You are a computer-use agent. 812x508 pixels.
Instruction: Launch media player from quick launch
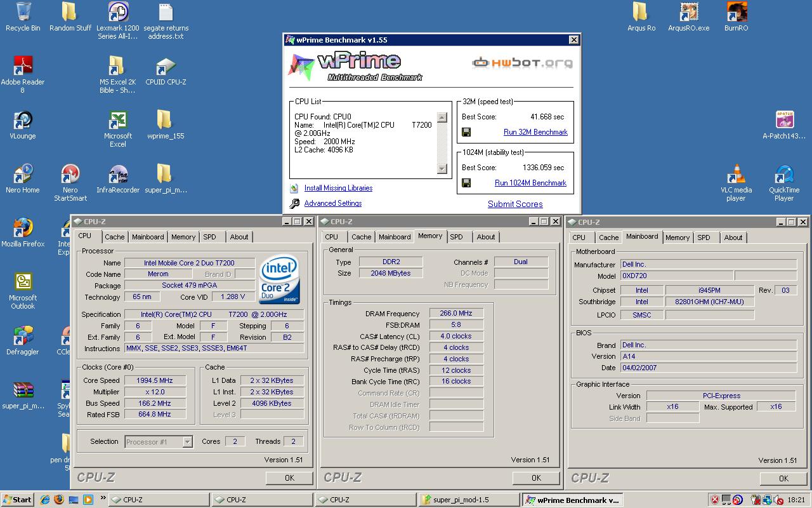coord(88,500)
